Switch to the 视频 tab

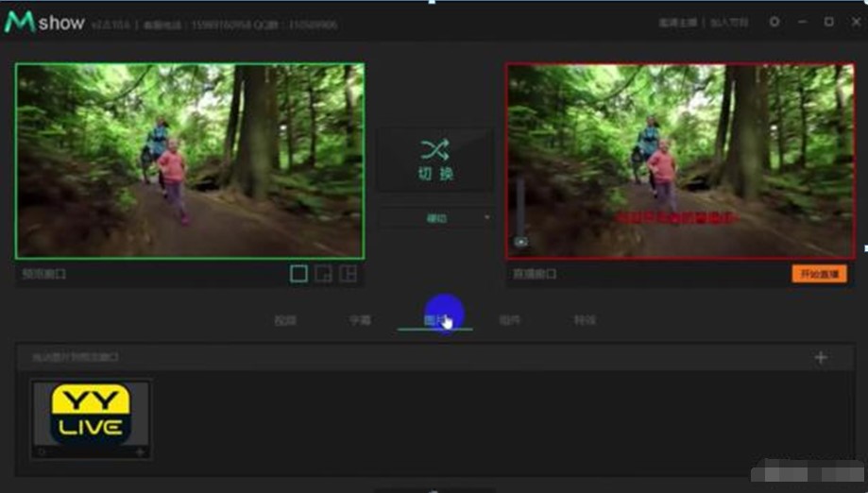click(284, 320)
